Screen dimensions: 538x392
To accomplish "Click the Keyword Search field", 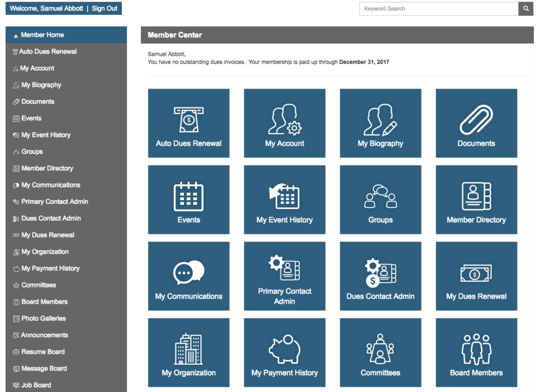I will (436, 9).
